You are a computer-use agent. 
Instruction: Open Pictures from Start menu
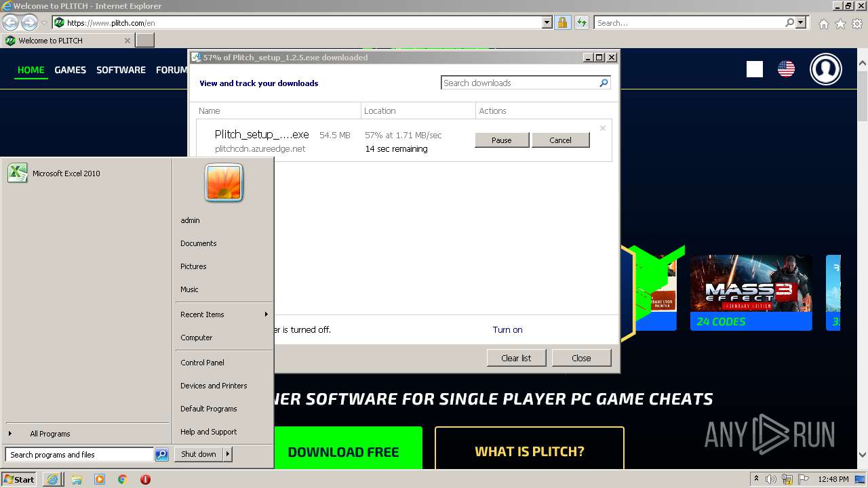pos(193,266)
